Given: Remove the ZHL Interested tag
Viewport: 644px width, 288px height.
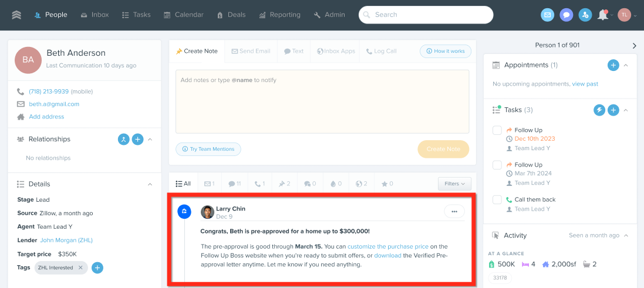Looking at the screenshot, I should pos(80,267).
